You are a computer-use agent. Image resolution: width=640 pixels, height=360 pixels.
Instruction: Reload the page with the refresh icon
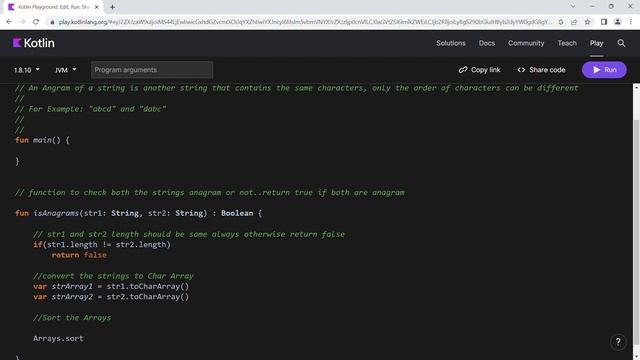point(36,22)
